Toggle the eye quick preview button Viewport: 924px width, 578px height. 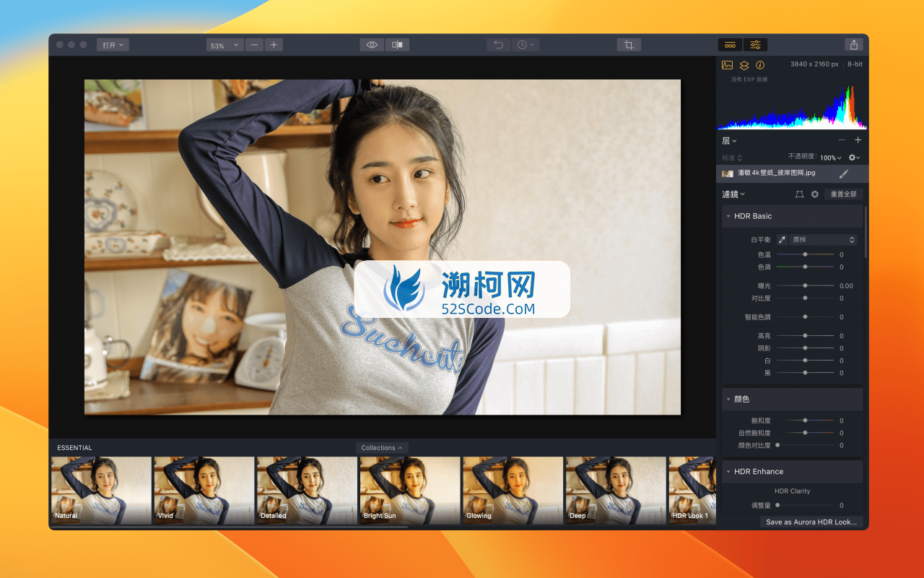pyautogui.click(x=372, y=45)
